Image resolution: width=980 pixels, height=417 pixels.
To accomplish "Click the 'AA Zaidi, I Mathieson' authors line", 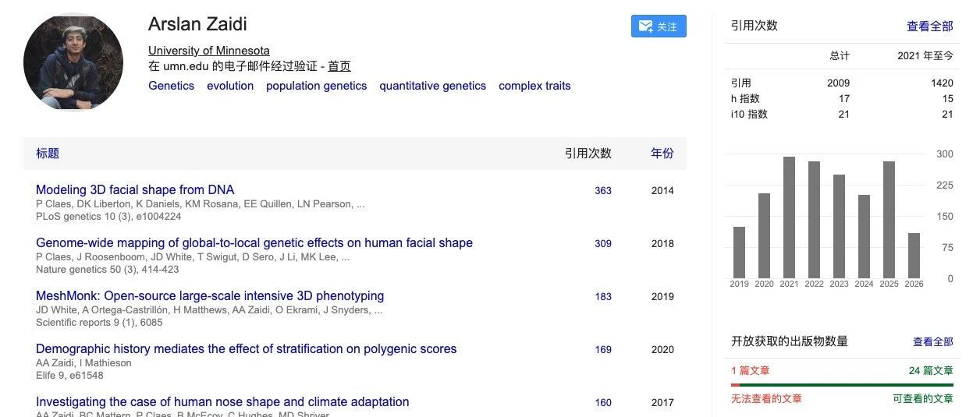I will coord(83,362).
